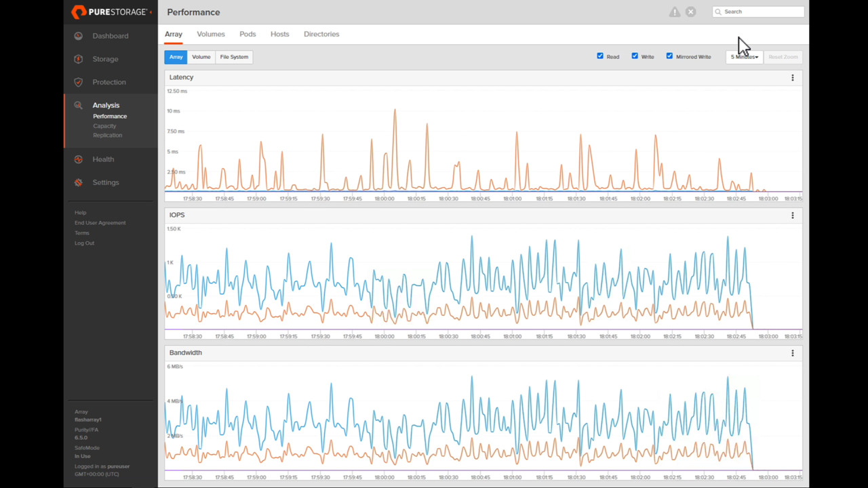This screenshot has height=488, width=868.
Task: Open the IOPS chart options menu
Action: tap(792, 215)
